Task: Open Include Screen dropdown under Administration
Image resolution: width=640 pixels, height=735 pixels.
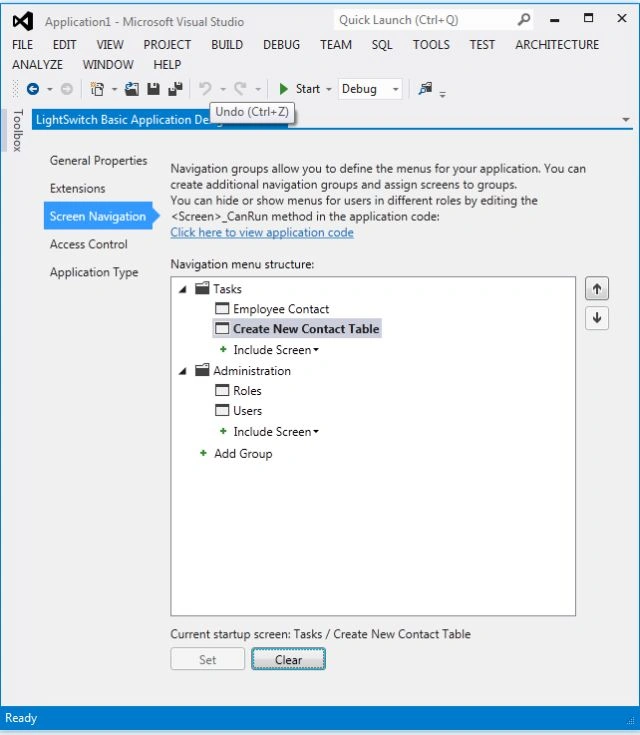Action: [316, 432]
